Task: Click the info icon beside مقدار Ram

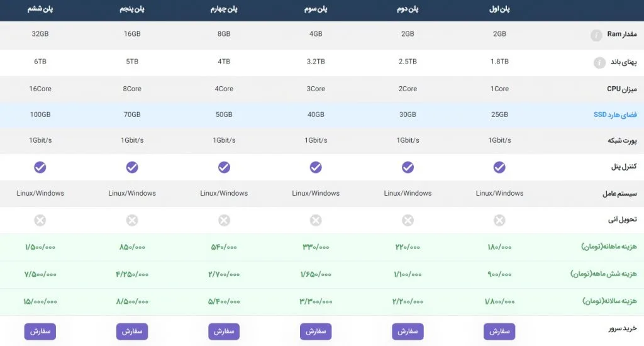Action: click(596, 35)
